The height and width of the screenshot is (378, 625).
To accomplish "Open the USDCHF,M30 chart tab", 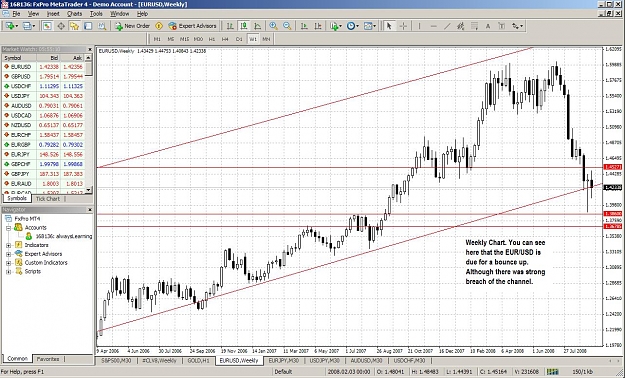I will pos(409,360).
